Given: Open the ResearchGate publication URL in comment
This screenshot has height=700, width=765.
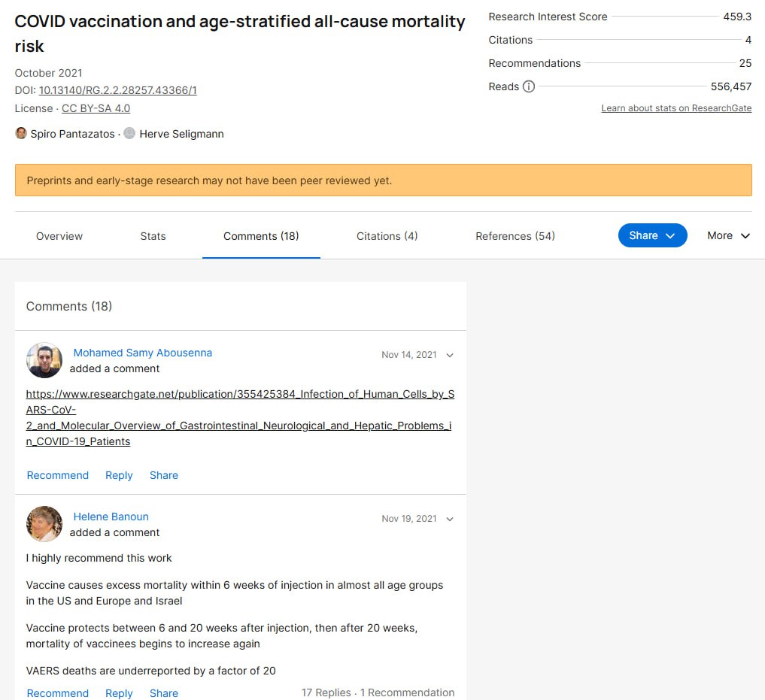Looking at the screenshot, I should point(239,417).
